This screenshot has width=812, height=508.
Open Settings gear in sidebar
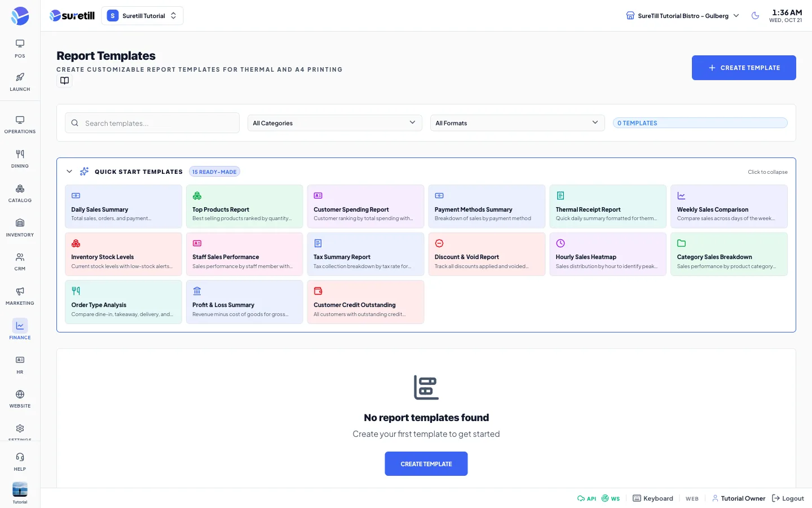click(20, 430)
